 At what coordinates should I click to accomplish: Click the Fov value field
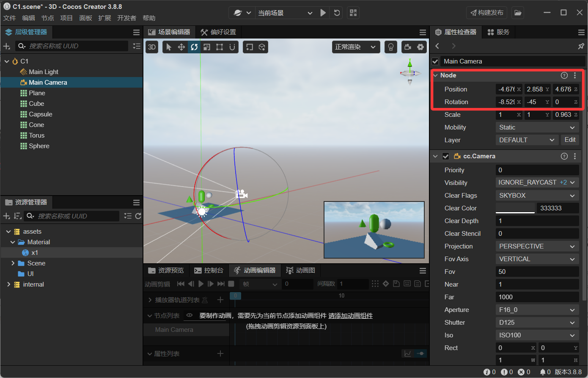537,272
